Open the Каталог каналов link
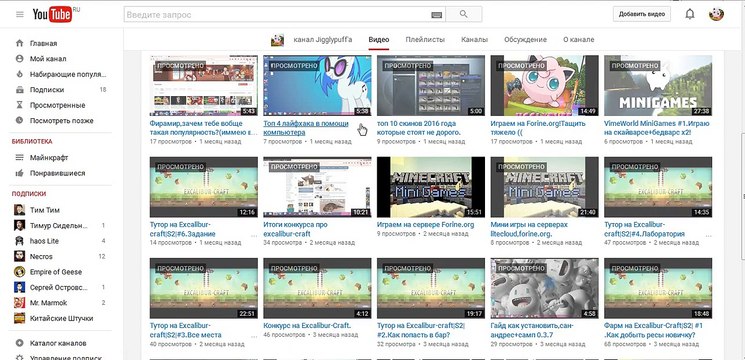The height and width of the screenshot is (360, 745). 58,343
